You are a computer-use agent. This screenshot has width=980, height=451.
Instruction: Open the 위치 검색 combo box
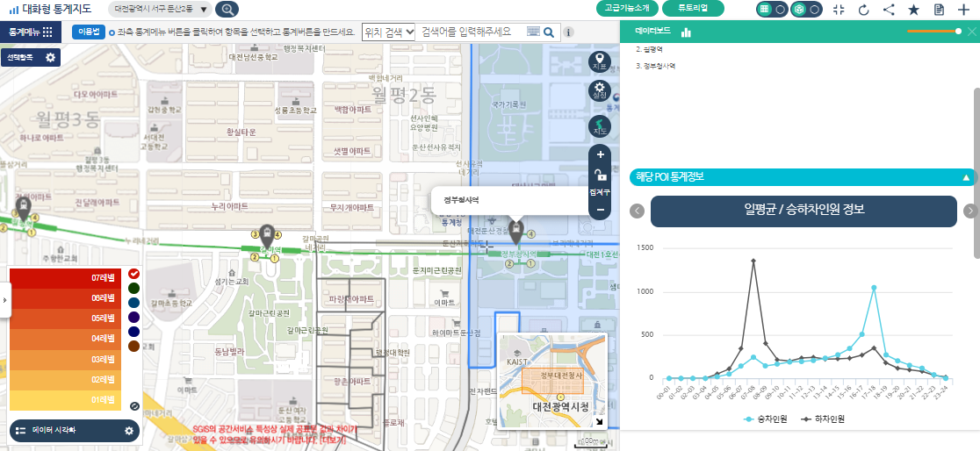tap(388, 32)
